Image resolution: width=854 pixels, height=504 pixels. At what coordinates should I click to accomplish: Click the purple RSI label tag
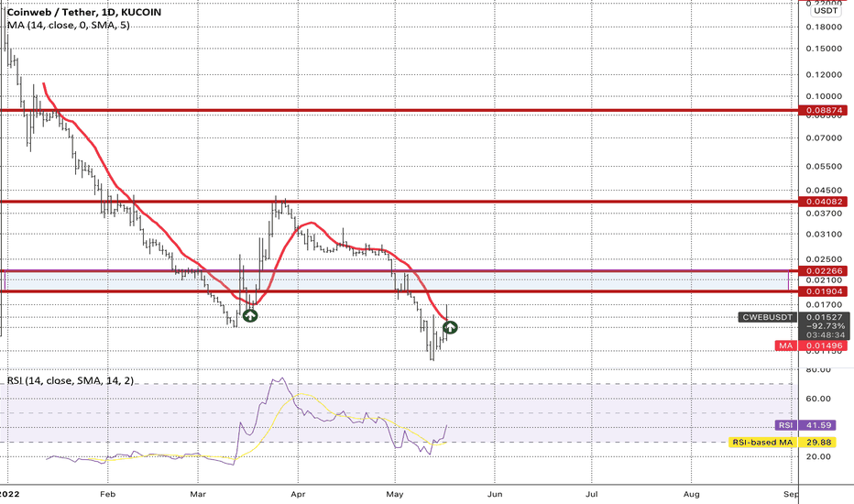point(785,425)
